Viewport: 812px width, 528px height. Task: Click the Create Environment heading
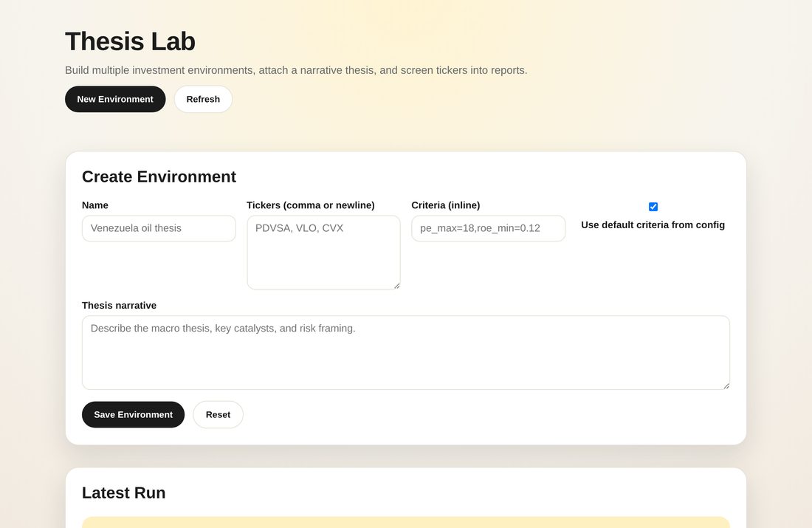coord(159,176)
